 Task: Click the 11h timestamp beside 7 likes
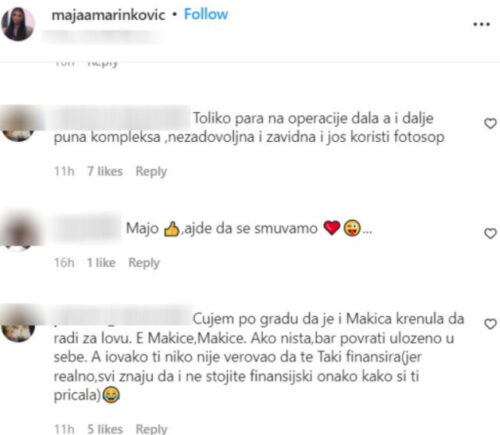(x=64, y=171)
